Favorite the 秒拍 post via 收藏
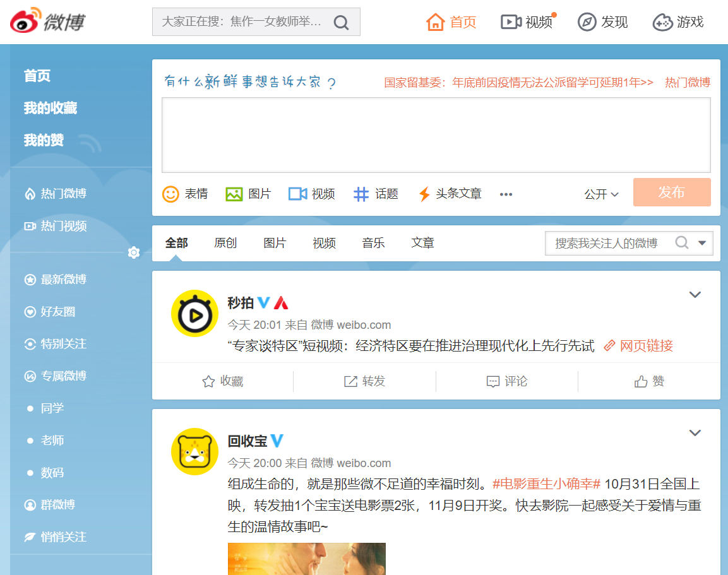Screen dimensions: 728x575 [x=222, y=381]
